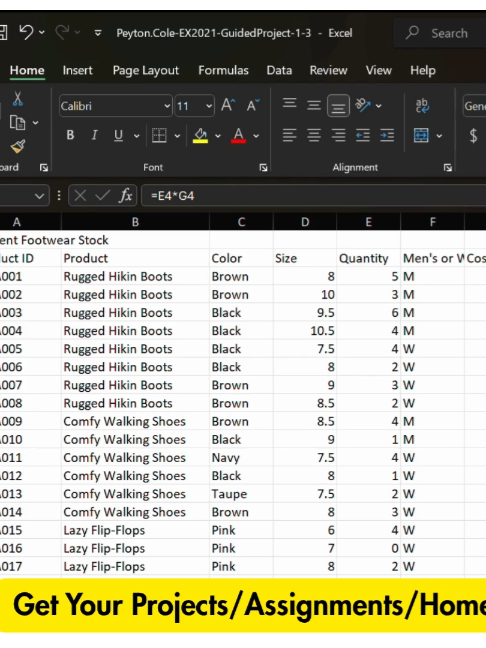Select column B header

[136, 222]
